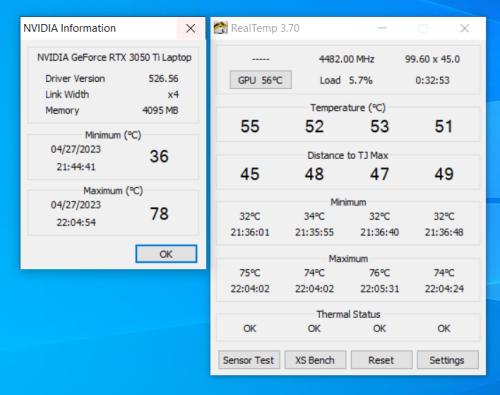Viewport: 500px width, 395px height.
Task: Click the greyed-out maximize button of RealTemp
Action: (423, 28)
